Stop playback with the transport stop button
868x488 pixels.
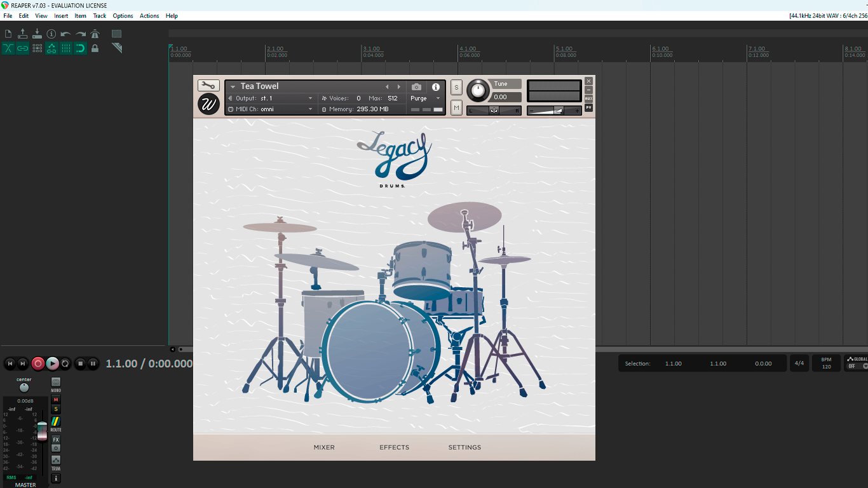coord(80,363)
